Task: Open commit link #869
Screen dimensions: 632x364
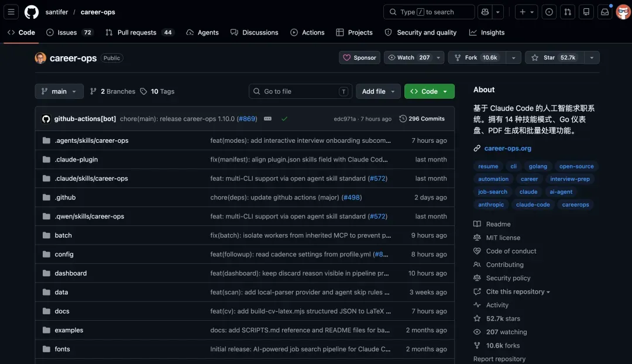Action: (x=247, y=119)
